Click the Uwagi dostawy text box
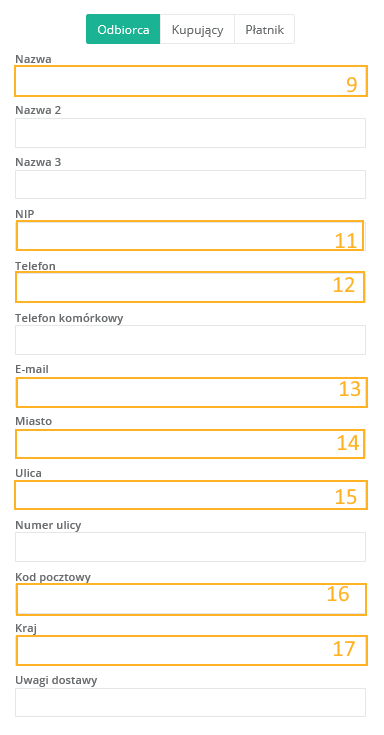The width and height of the screenshot is (384, 735). 190,702
